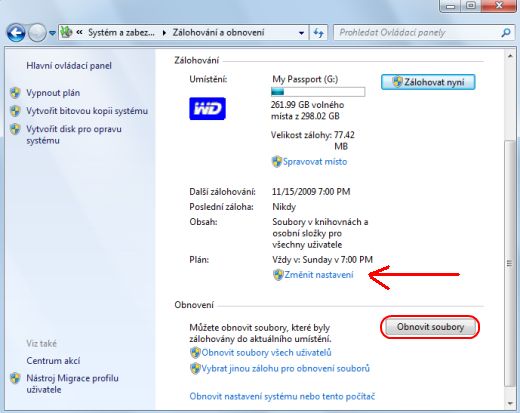Click the Zálohovat nyní button
The height and width of the screenshot is (413, 520).
[428, 82]
